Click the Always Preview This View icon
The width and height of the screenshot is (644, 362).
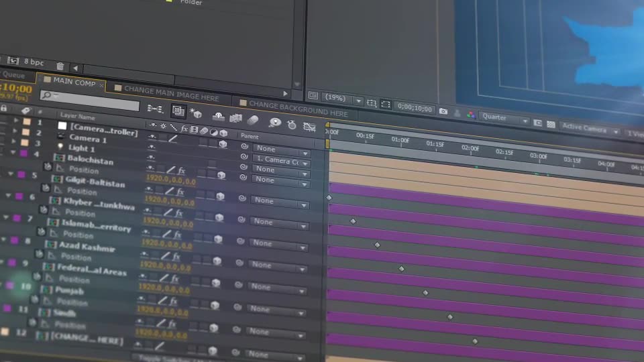pyautogui.click(x=313, y=95)
